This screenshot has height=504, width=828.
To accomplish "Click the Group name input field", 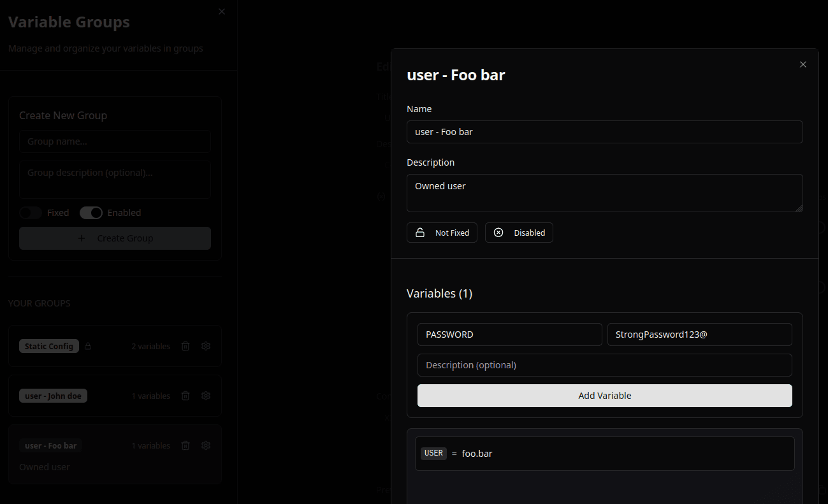I will [x=115, y=141].
